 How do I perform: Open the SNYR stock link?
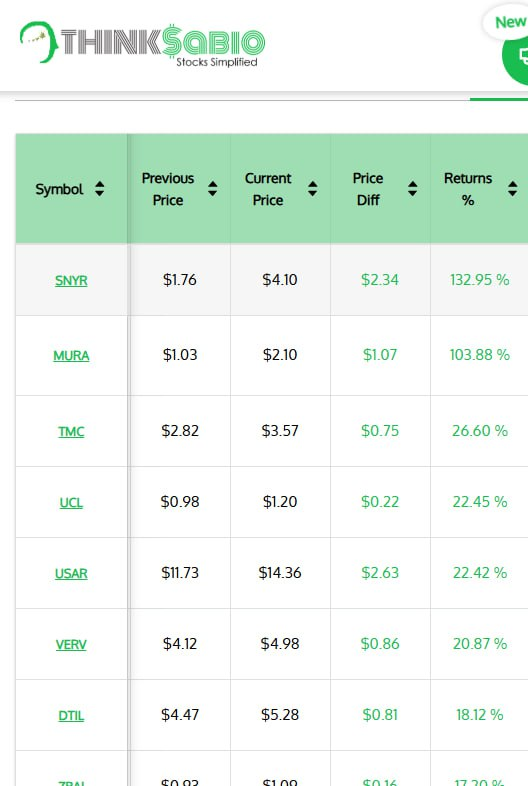pos(71,280)
